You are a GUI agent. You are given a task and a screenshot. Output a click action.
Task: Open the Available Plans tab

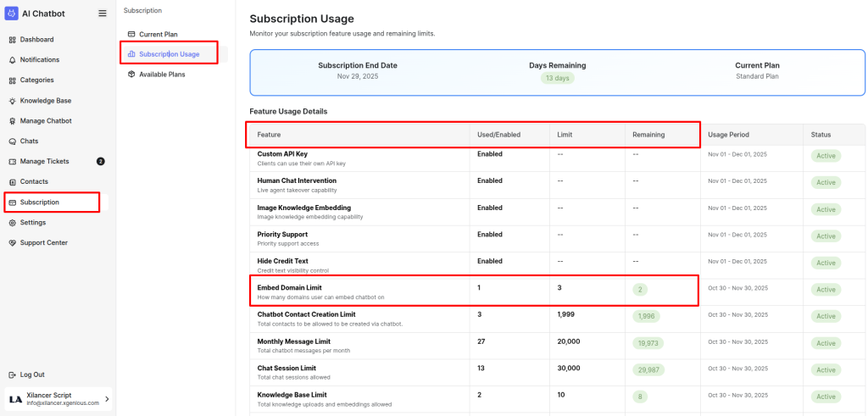coord(161,75)
